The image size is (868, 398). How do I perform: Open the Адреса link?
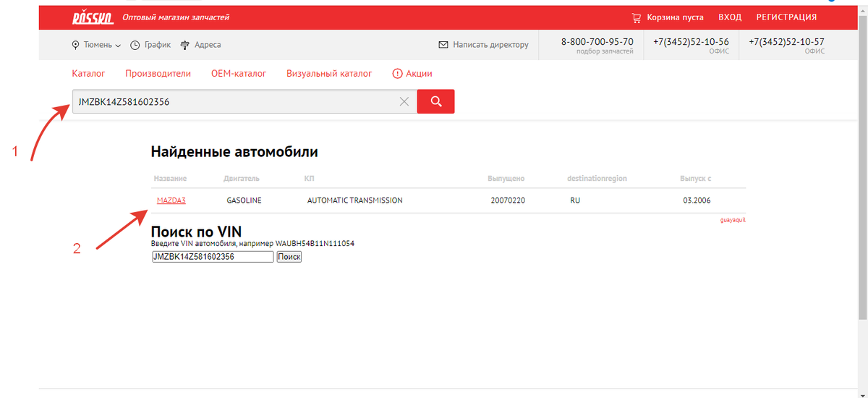(x=208, y=45)
